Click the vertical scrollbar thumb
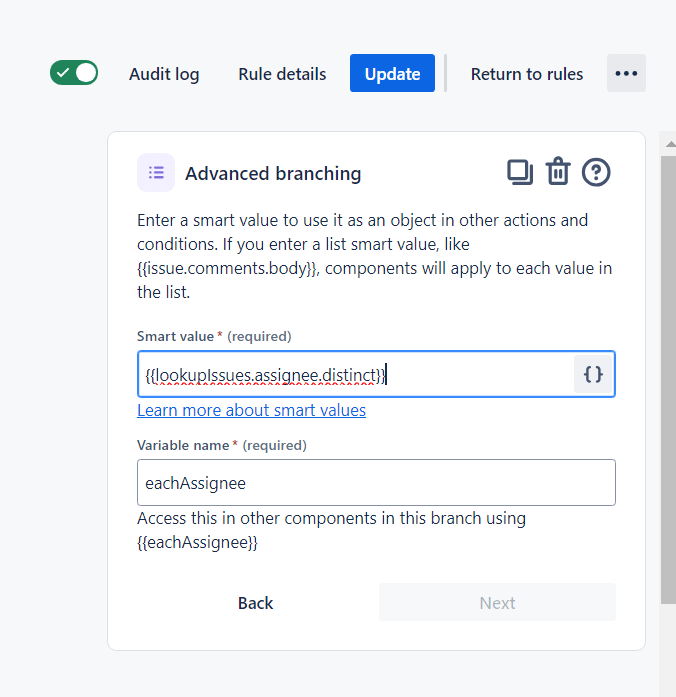The width and height of the screenshot is (676, 697). click(668, 380)
